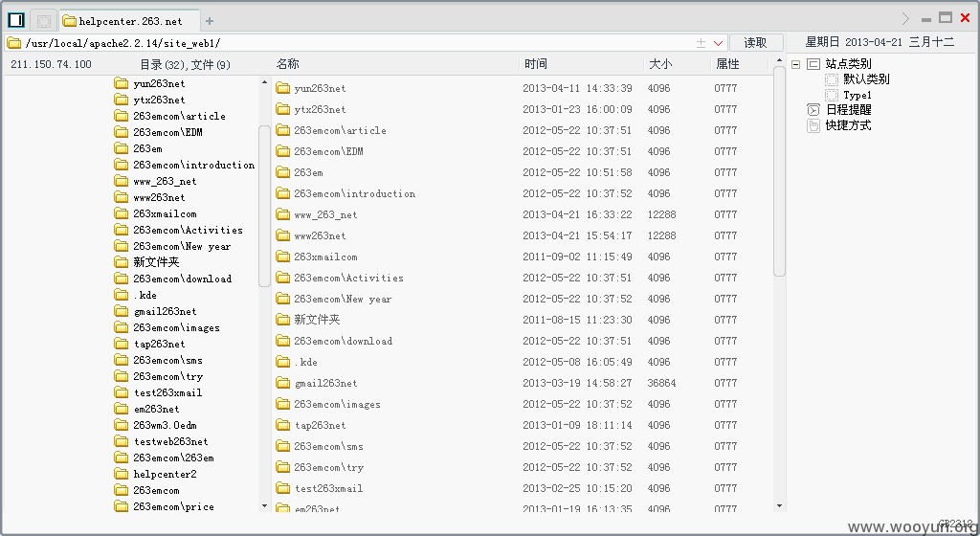Click folder icon of 263emcom\try in the left tree
This screenshot has height=536, width=980.
click(122, 376)
